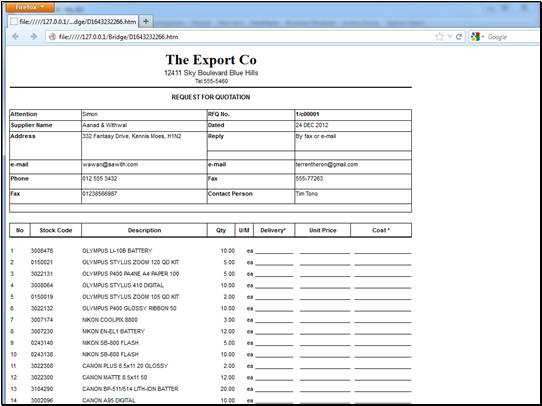Click "Reply" value "By fax or e-mail"

(x=316, y=136)
